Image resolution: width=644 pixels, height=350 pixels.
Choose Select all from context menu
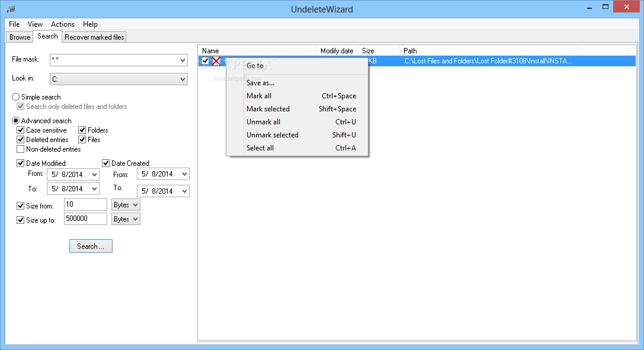(297, 148)
